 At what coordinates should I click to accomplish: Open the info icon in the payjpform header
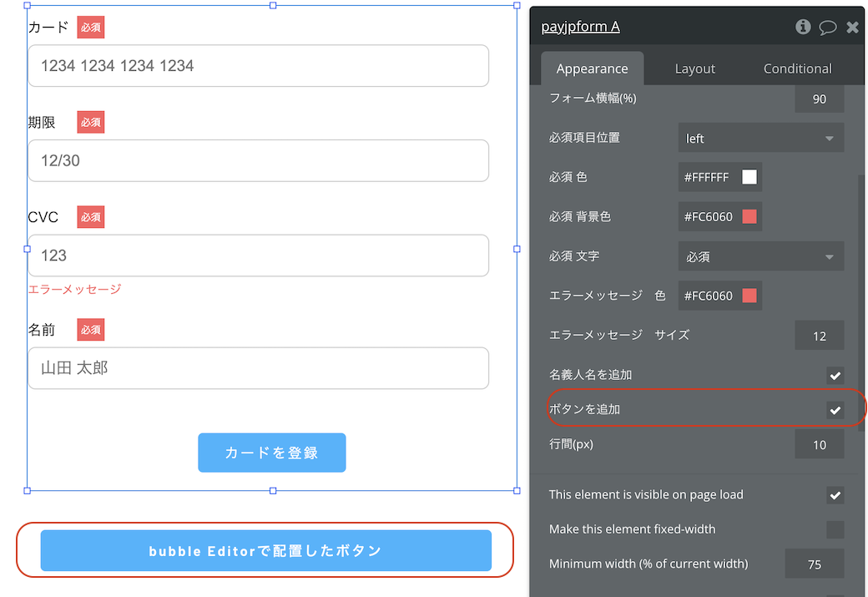[x=803, y=26]
